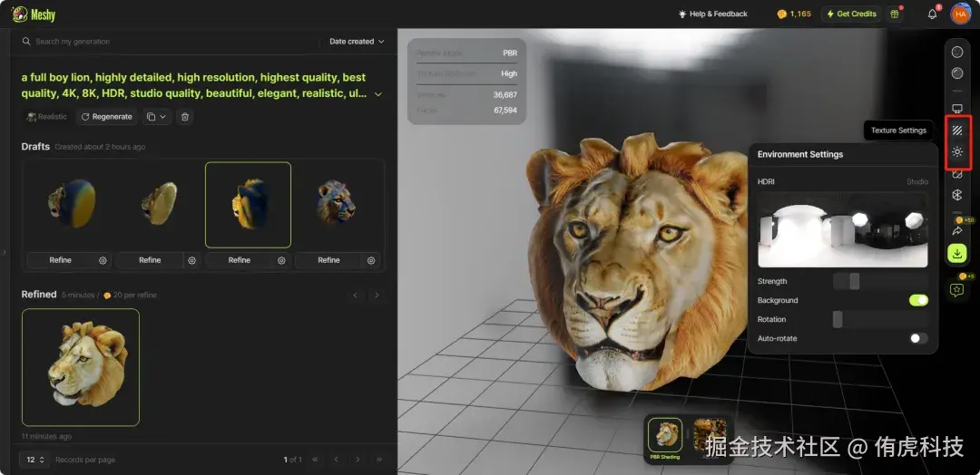Open the notifications bell

932,14
